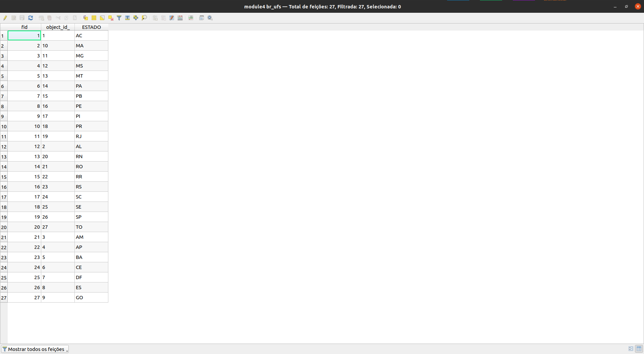This screenshot has height=354, width=644.
Task: Click object_id_ cell with value 20
Action: click(58, 157)
